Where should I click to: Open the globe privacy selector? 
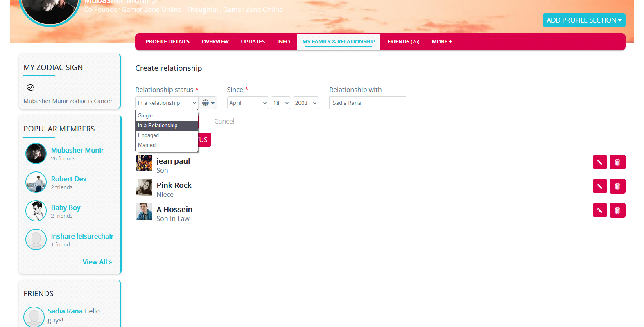(x=208, y=103)
